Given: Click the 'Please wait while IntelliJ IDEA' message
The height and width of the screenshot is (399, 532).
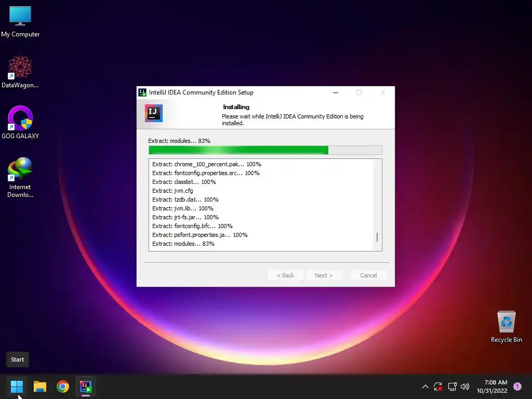Looking at the screenshot, I should click(292, 119).
